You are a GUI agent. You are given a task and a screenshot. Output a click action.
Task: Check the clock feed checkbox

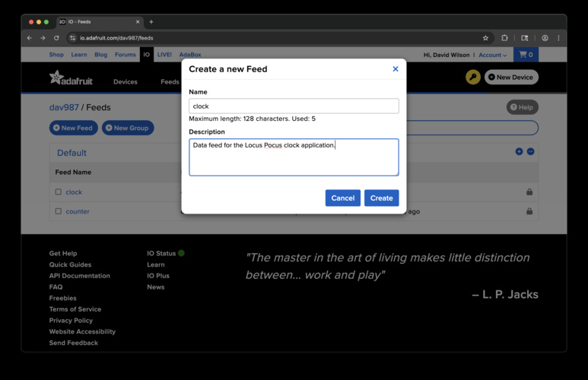(x=59, y=192)
